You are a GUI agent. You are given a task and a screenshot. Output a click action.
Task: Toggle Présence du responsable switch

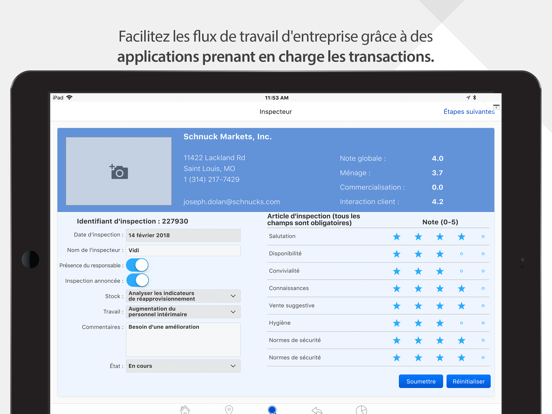pos(137,265)
